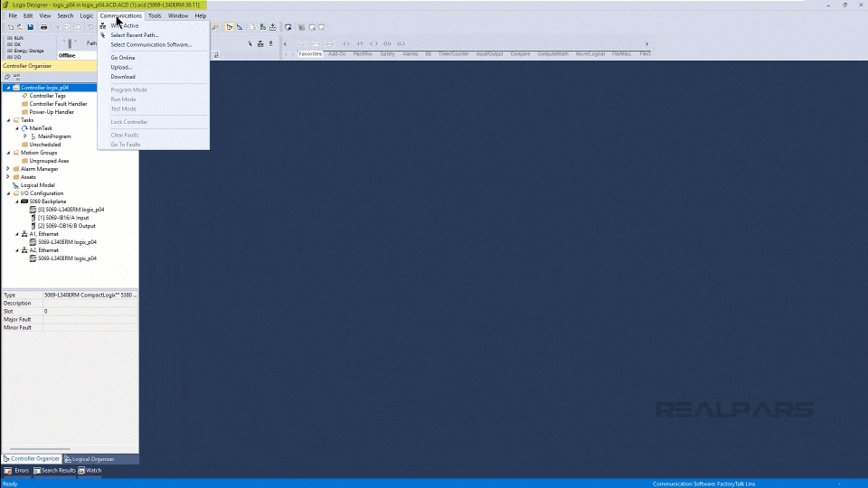The width and height of the screenshot is (868, 488).
Task: Click the organizer expand-all icon above the tree
Action: pos(16,77)
